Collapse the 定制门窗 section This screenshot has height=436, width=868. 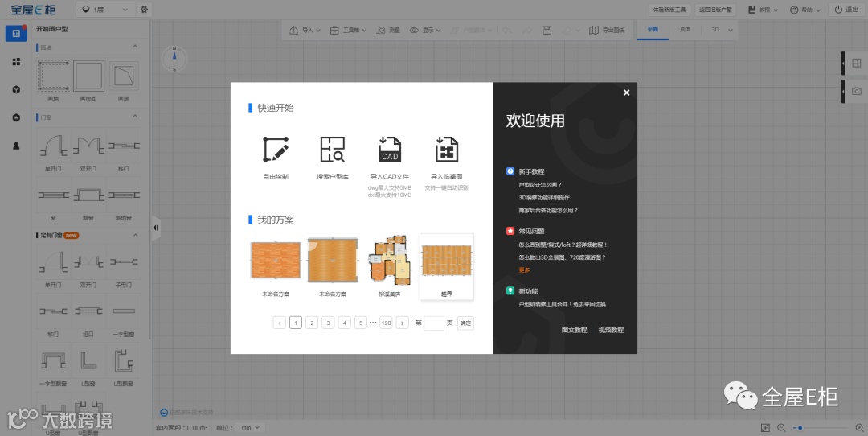[135, 235]
